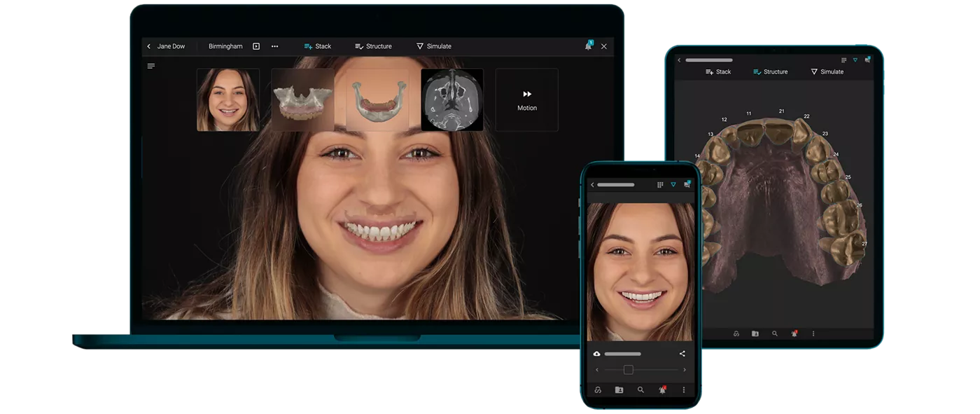Open the tablet's chat messages icon
Screen dimensions: 980x414
click(868, 60)
